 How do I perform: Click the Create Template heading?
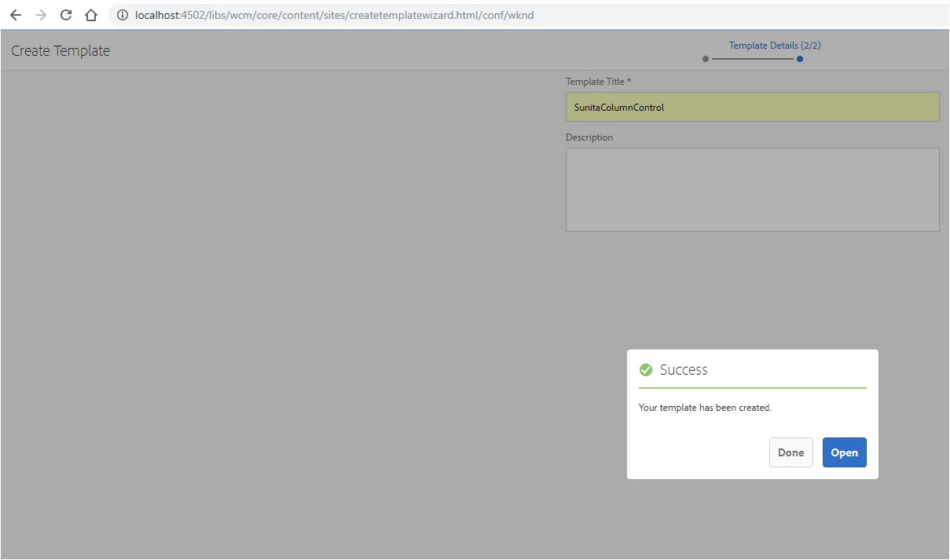click(61, 51)
